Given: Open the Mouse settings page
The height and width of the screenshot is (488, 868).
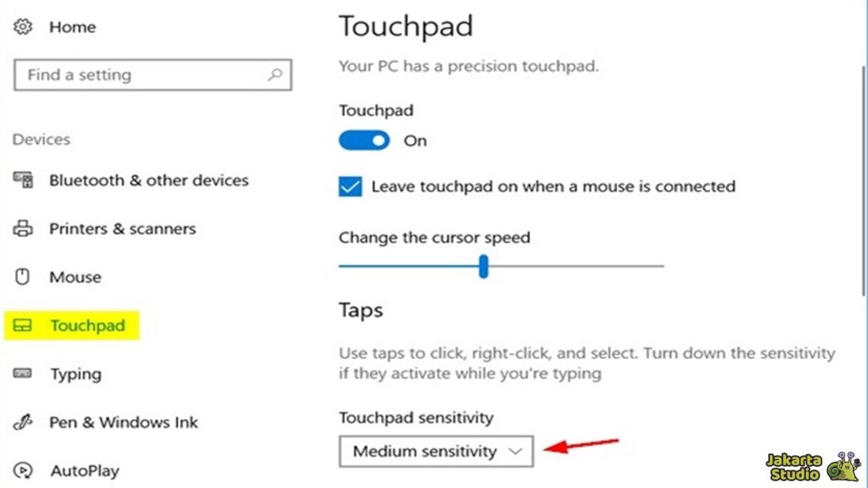Looking at the screenshot, I should click(x=76, y=276).
